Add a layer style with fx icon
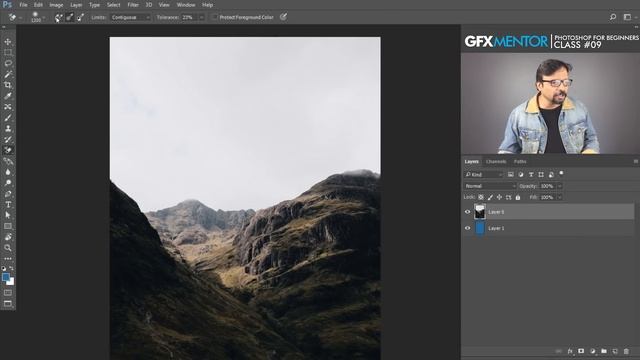Screen dimensions: 640x360 [570, 351]
